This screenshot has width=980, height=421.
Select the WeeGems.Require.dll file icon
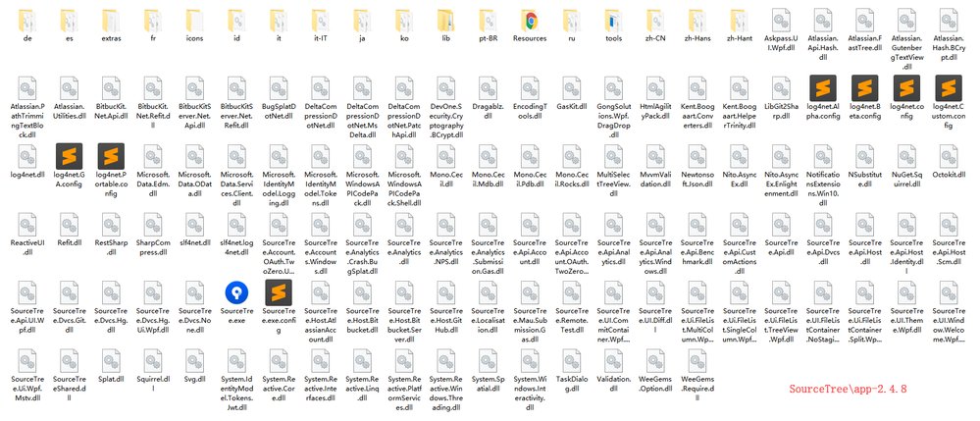click(697, 361)
